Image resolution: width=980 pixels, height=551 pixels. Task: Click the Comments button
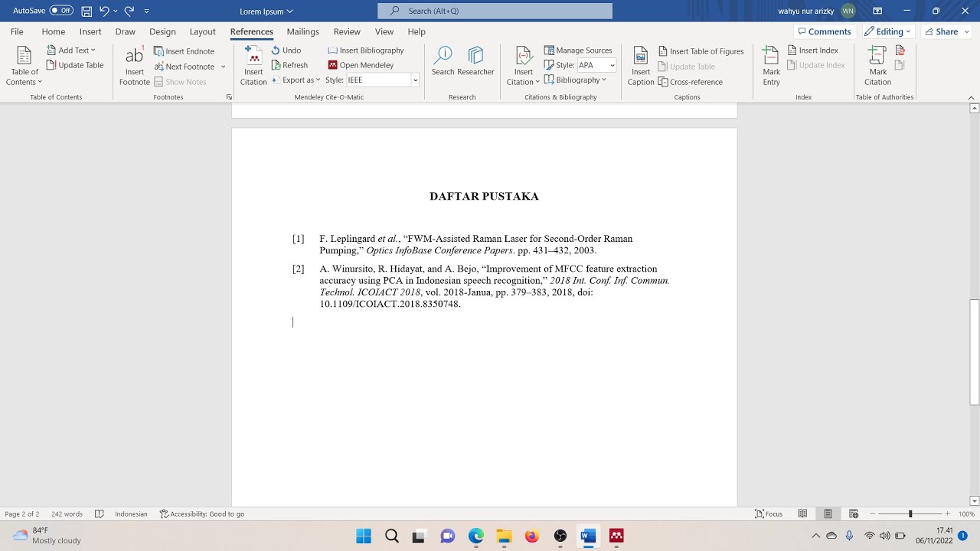824,31
